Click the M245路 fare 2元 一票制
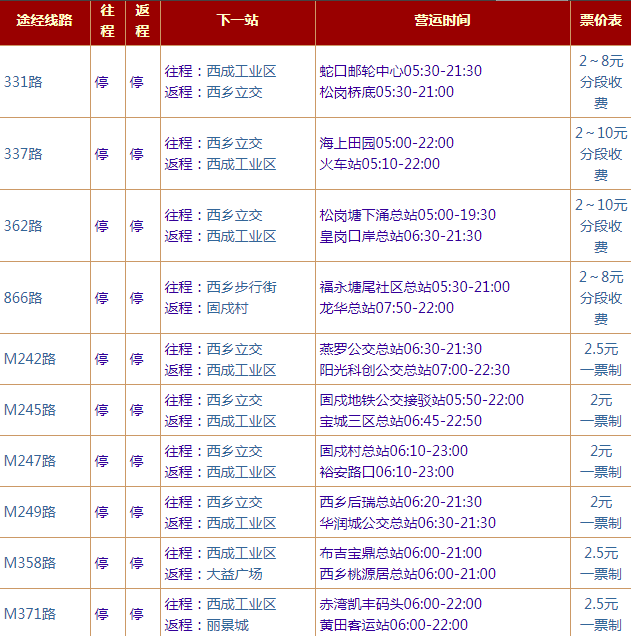 [x=601, y=410]
